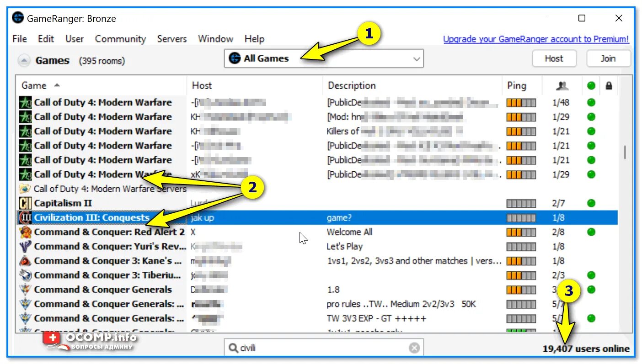Click the Yuri's Revenge game icon
This screenshot has width=642, height=364.
click(25, 247)
